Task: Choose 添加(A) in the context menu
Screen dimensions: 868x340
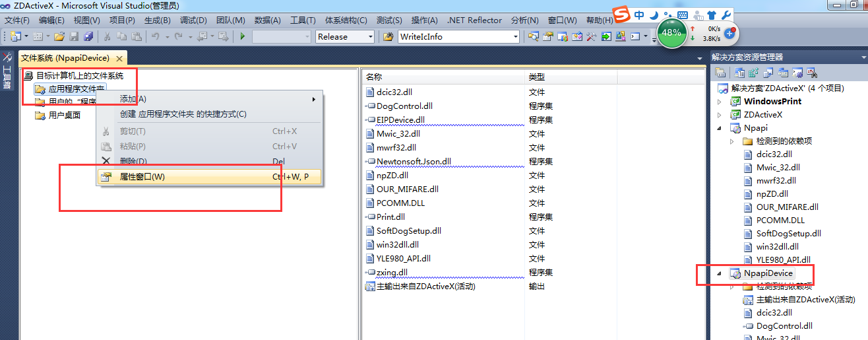Action: point(210,99)
